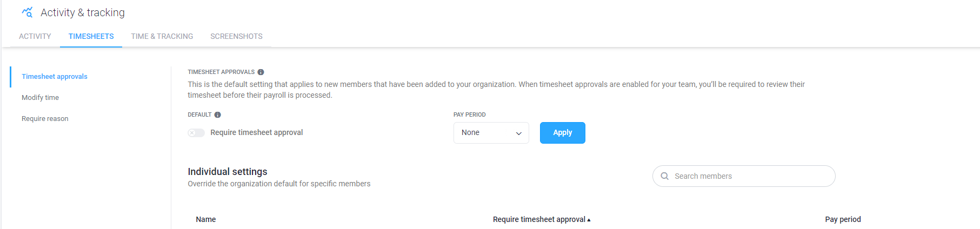Screen dimensions: 980x229
Task: Open the Pay period dropdown set to None
Action: [491, 133]
